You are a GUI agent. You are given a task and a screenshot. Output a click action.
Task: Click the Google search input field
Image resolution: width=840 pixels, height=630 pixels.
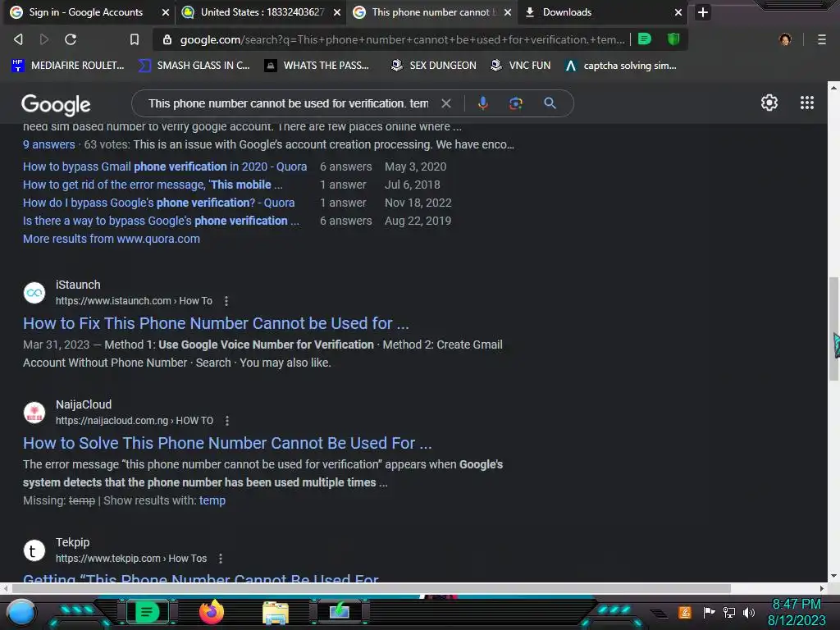pyautogui.click(x=288, y=103)
